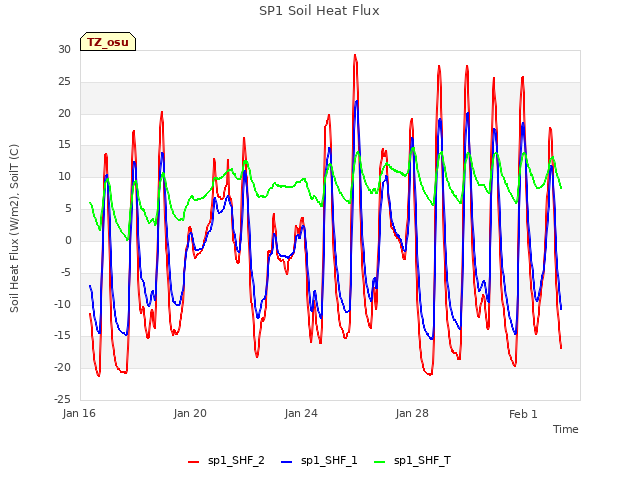Screen dimensions: 640x480
Task: Click the Jan 28 x-axis tick label
Action: [412, 413]
